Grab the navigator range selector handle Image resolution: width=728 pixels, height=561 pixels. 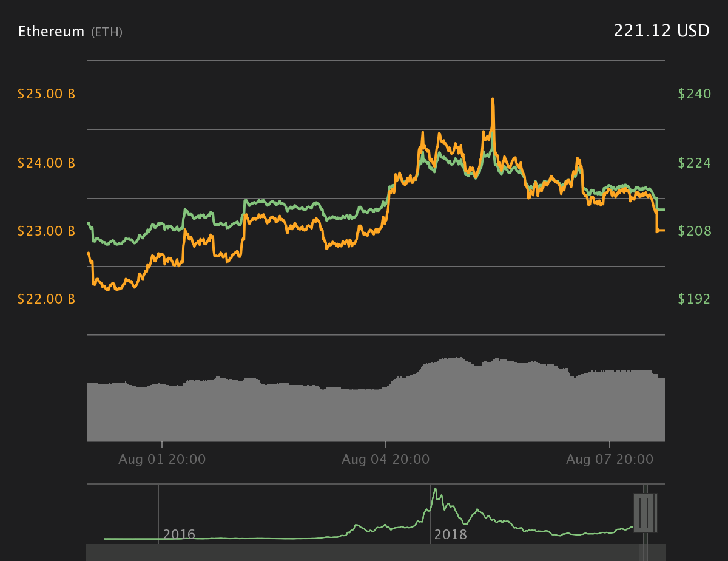[644, 513]
